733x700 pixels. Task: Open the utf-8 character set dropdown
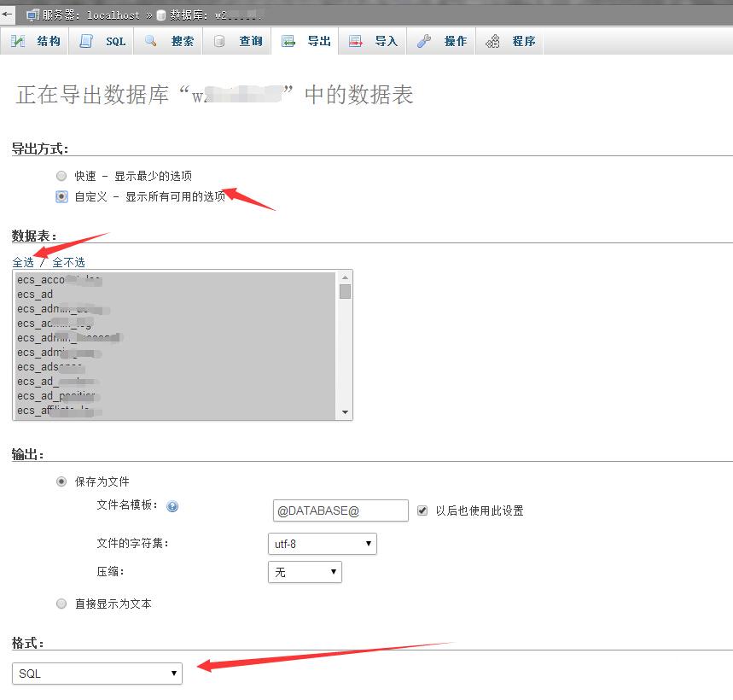(322, 544)
